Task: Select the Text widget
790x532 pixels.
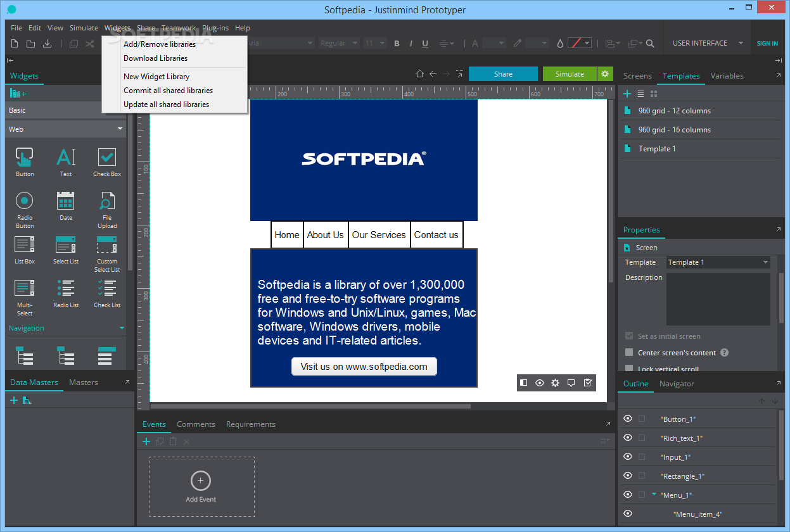Action: click(x=66, y=163)
